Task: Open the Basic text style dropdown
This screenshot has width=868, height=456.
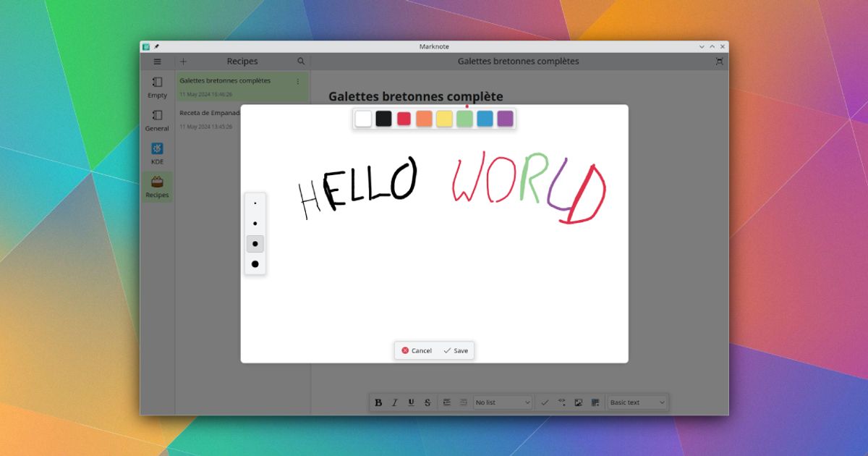Action: pos(637,402)
